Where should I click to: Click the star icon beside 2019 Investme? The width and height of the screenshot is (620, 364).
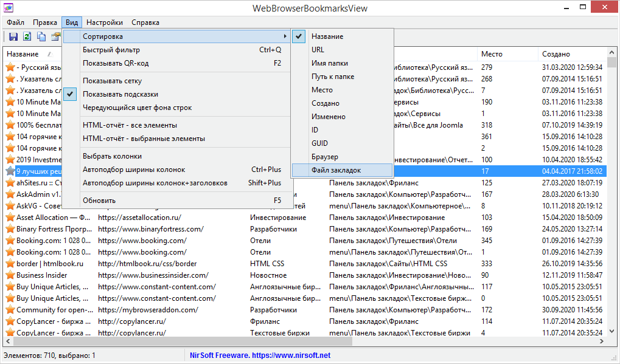tap(10, 160)
